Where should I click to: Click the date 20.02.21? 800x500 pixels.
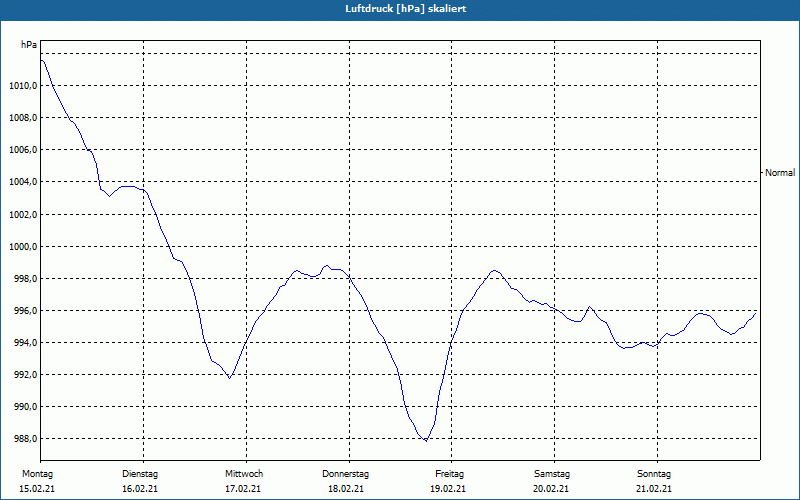click(551, 489)
